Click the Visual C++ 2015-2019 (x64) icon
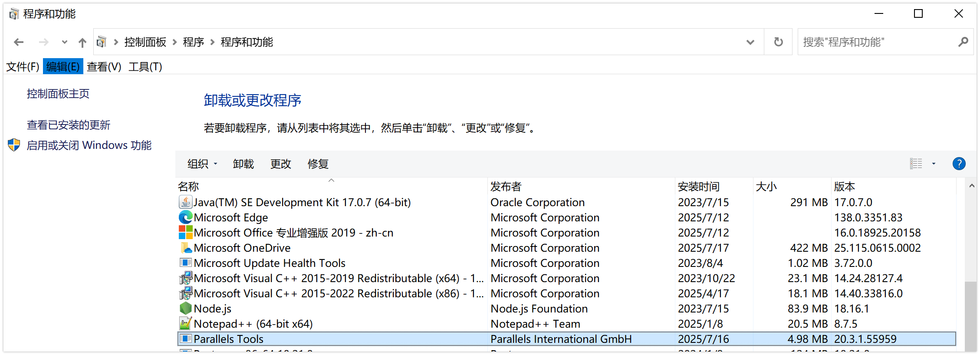The image size is (980, 355). pyautogui.click(x=185, y=278)
